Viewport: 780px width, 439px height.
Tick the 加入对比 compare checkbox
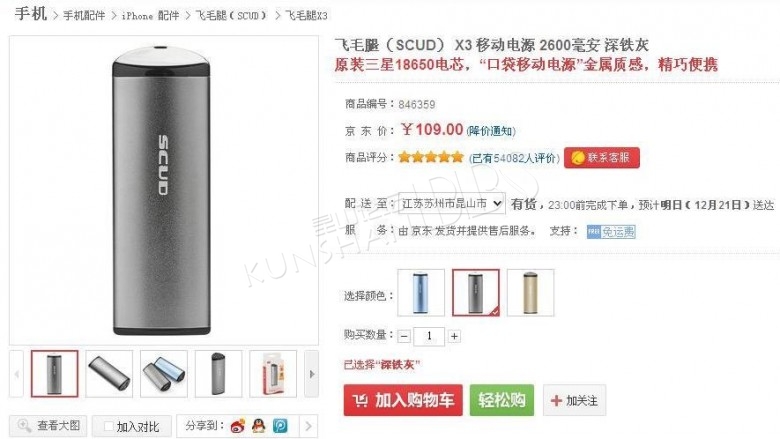point(108,427)
